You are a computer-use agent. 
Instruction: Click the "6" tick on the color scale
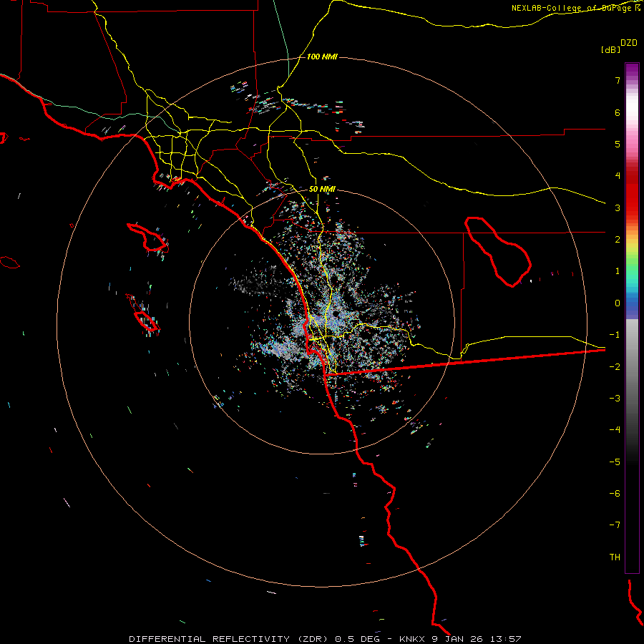pyautogui.click(x=618, y=112)
